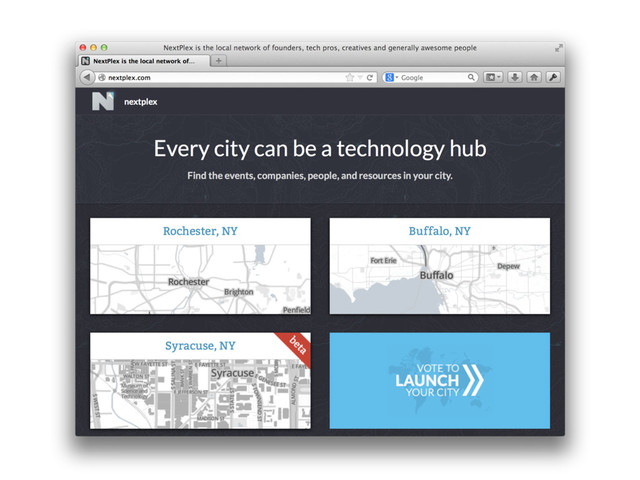640x480 pixels.
Task: Open the Syracuse, NY city link
Action: (200, 346)
